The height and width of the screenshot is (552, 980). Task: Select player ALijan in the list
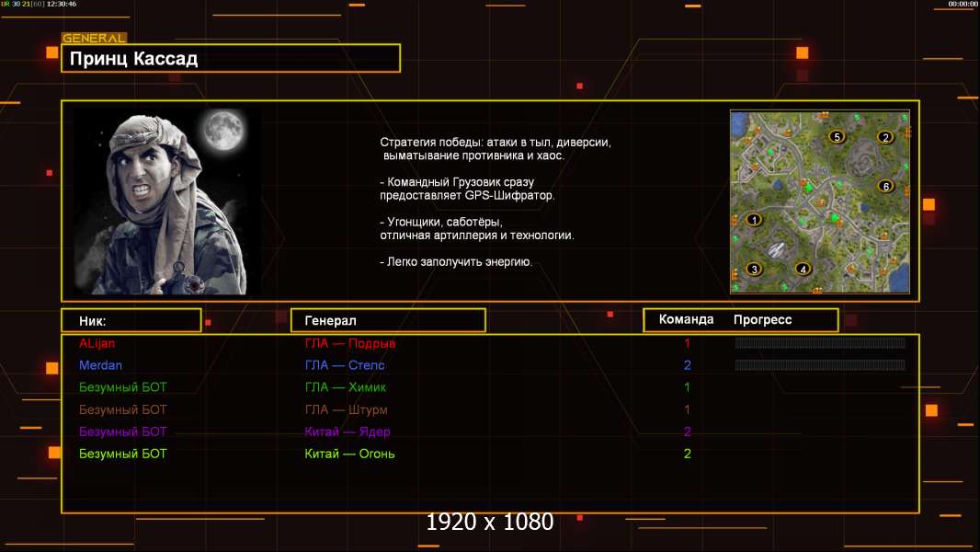point(97,343)
